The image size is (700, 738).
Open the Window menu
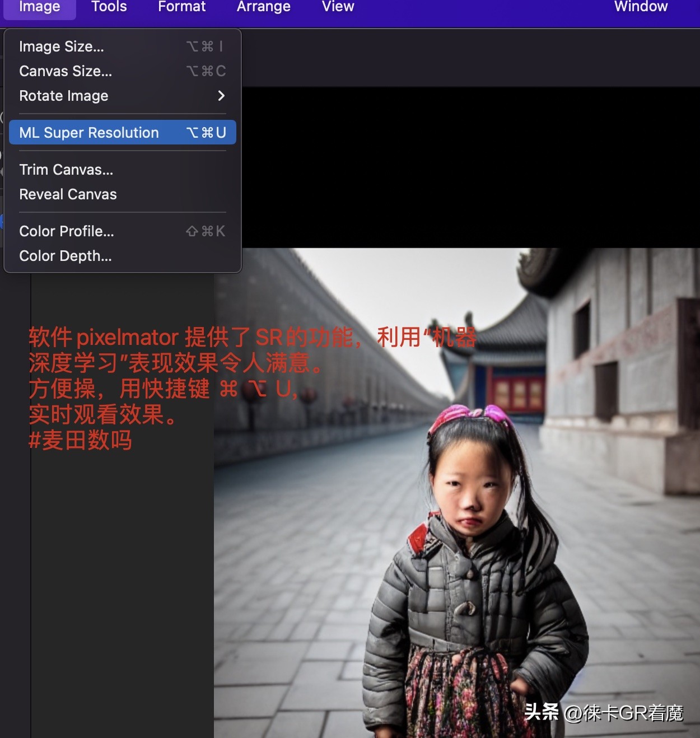pyautogui.click(x=641, y=7)
